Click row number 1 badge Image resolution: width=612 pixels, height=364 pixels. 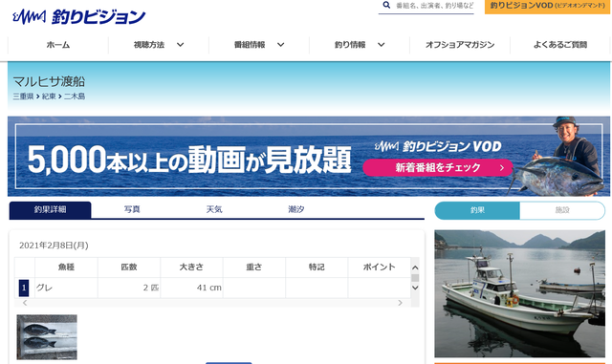24,288
